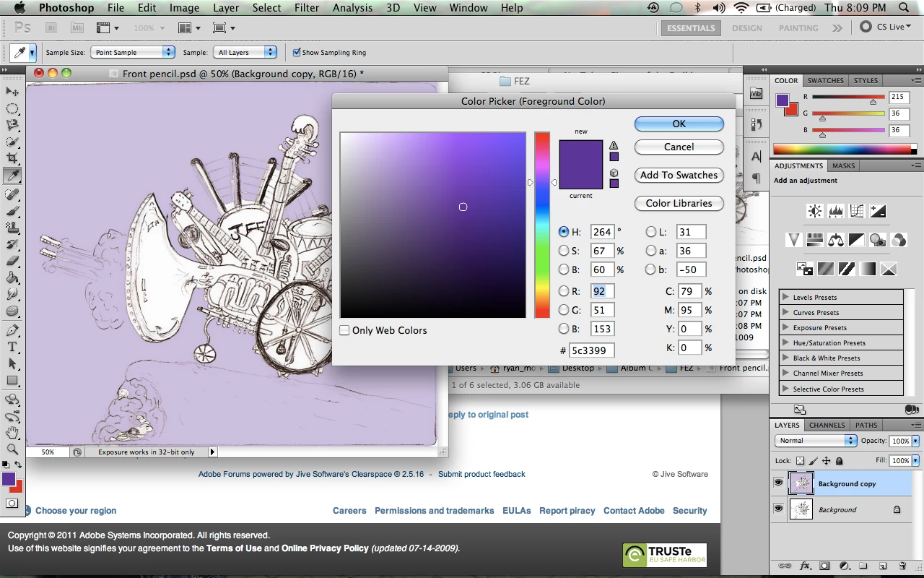Open the Sample All Layers dropdown
Screen dimensions: 924x578
pos(245,52)
